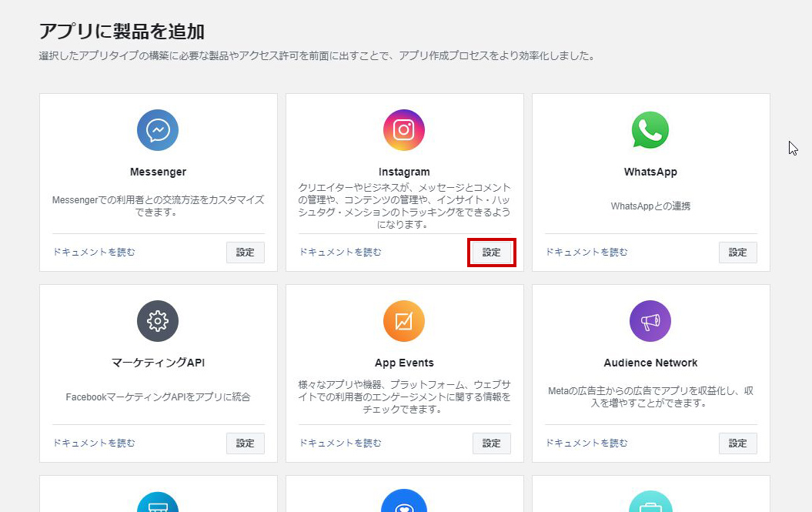The image size is (812, 512).
Task: Click the WhatsApp card title
Action: pyautogui.click(x=650, y=172)
